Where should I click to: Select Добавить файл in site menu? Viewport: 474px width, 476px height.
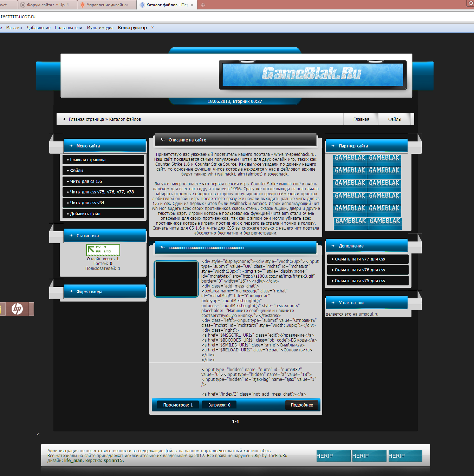(x=103, y=214)
